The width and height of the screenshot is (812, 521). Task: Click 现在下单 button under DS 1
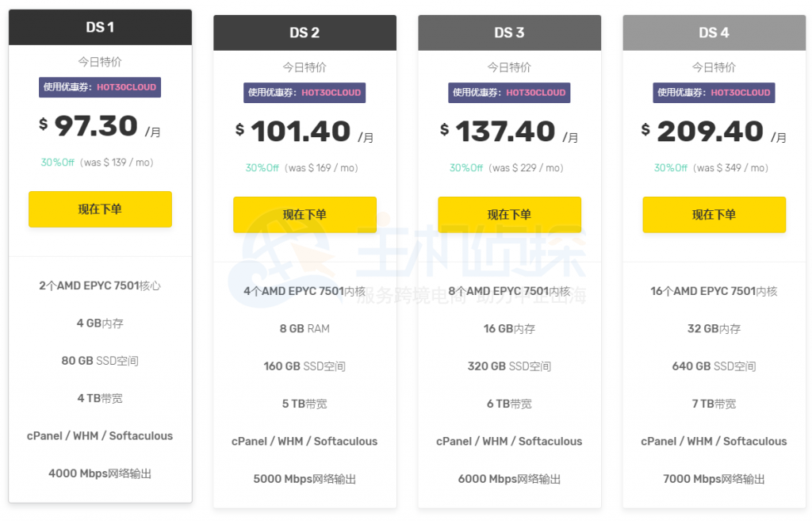(x=100, y=209)
